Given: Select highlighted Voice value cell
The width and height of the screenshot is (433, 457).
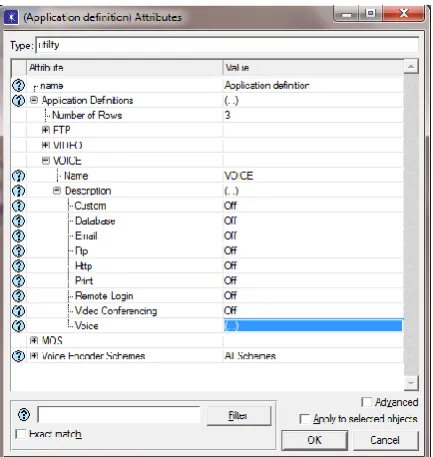Looking at the screenshot, I should tap(313, 326).
